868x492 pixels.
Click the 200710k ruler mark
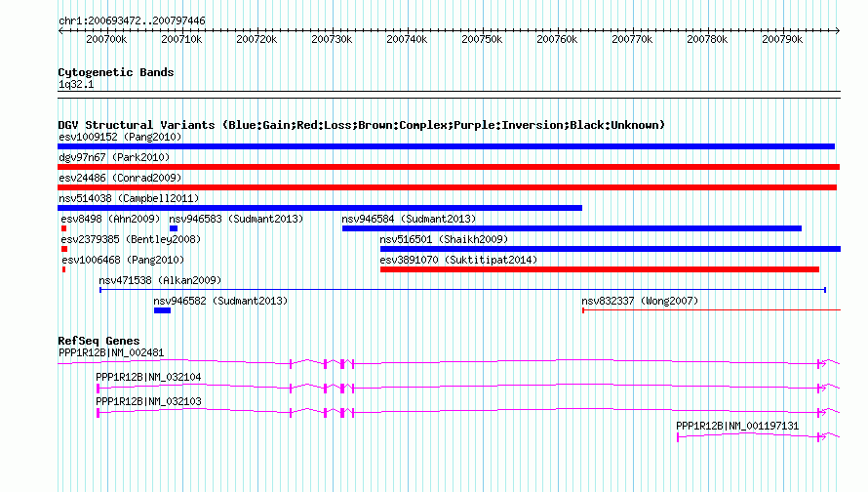click(181, 39)
